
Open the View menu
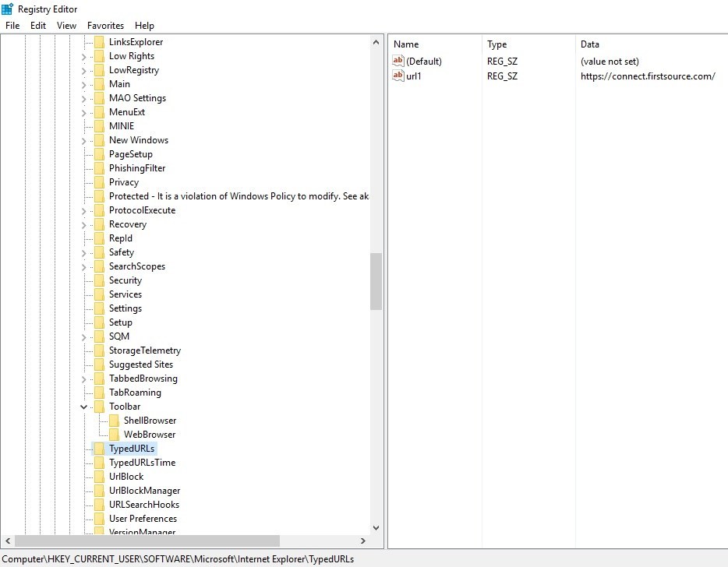(67, 26)
